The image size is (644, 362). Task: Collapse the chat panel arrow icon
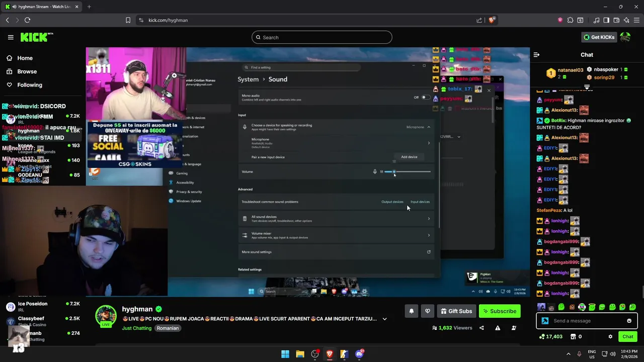coord(536,55)
